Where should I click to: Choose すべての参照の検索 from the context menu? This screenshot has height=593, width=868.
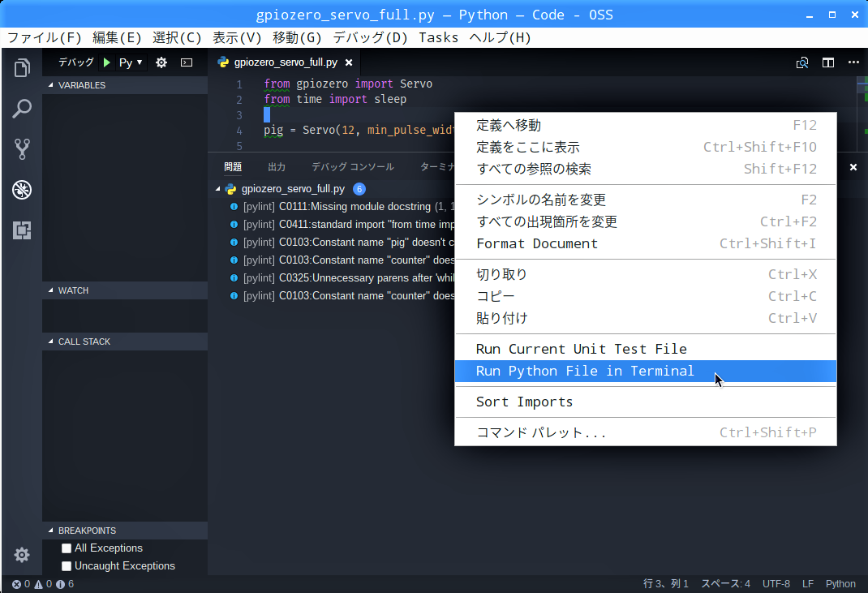[646, 169]
